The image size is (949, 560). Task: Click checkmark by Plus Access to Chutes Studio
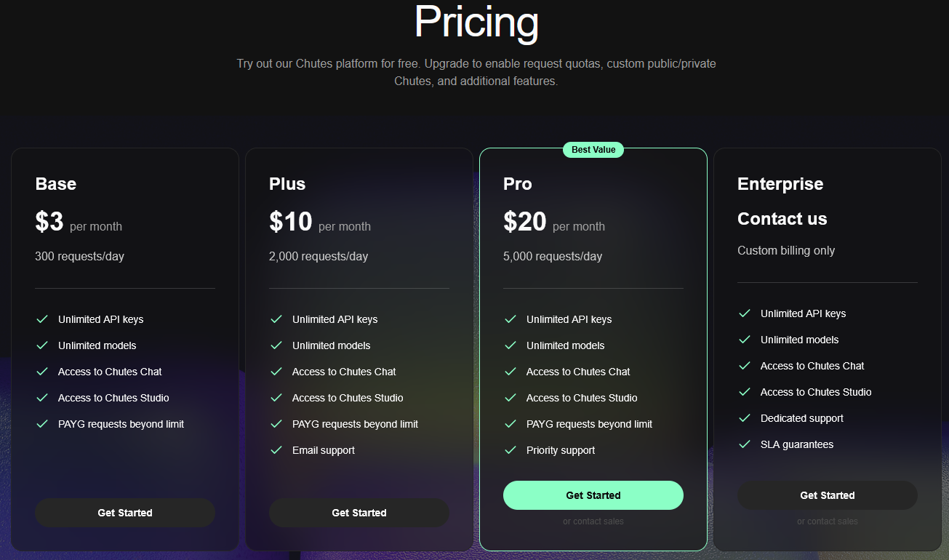pyautogui.click(x=276, y=398)
